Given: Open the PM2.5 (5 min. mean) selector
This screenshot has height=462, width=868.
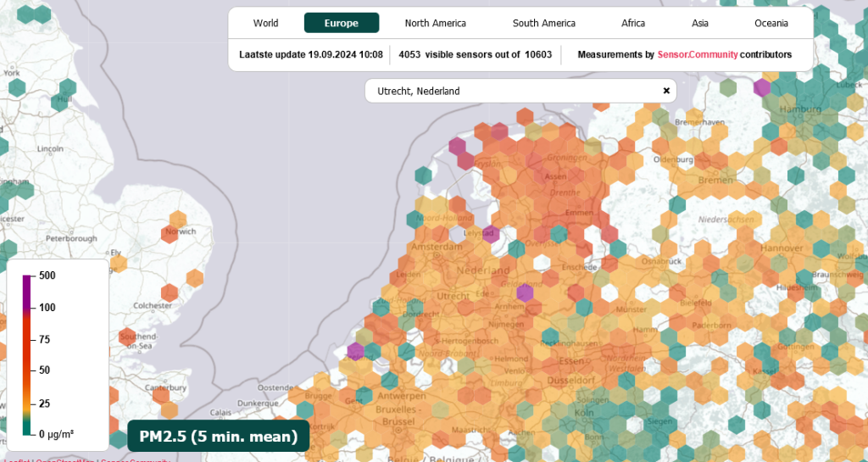Looking at the screenshot, I should click(x=219, y=436).
